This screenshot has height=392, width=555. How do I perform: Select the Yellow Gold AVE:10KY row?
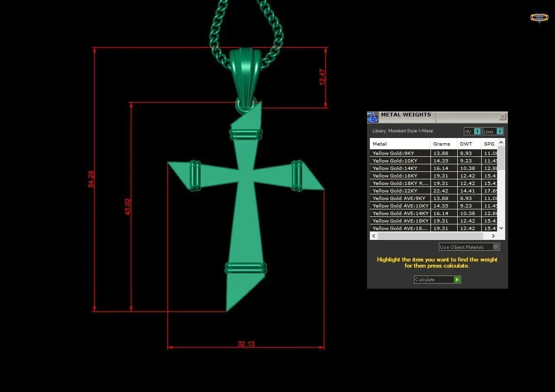click(x=434, y=206)
